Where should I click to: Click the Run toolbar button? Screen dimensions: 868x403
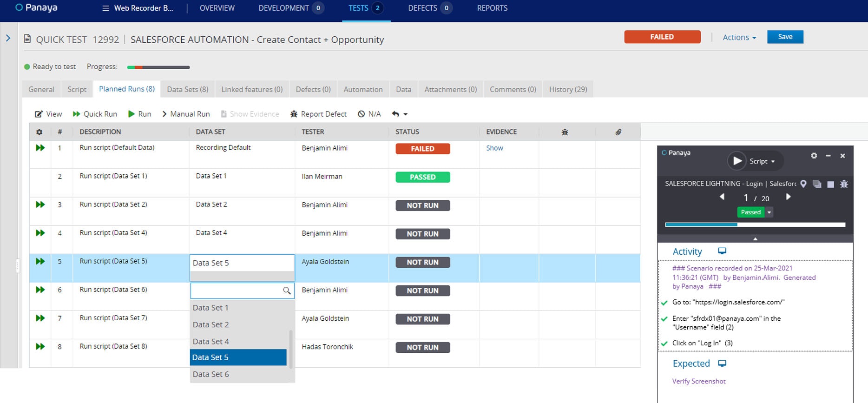click(x=139, y=114)
